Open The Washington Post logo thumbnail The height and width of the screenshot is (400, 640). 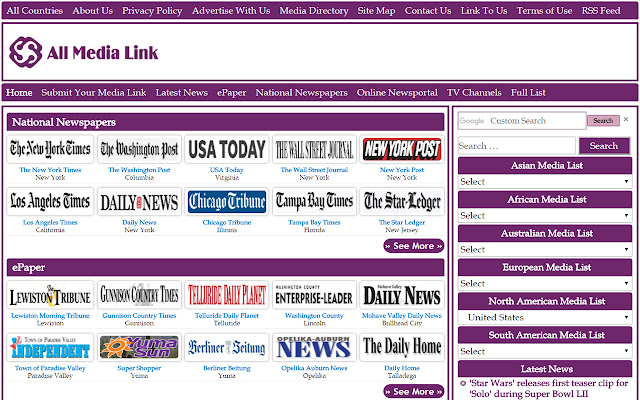pyautogui.click(x=139, y=149)
